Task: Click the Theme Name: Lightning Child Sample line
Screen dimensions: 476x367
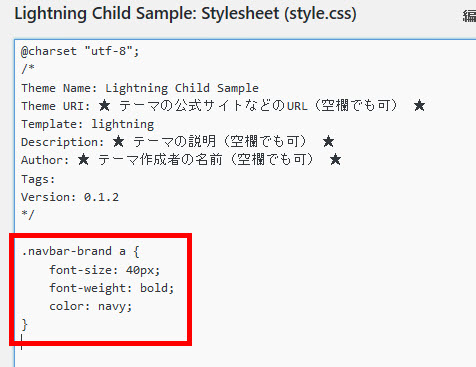Action: 140,88
